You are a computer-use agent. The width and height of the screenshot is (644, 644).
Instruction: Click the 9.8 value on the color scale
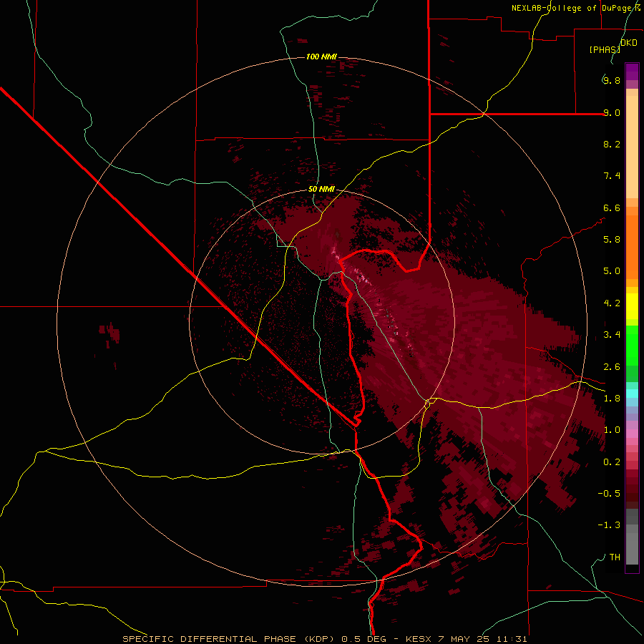pyautogui.click(x=612, y=80)
